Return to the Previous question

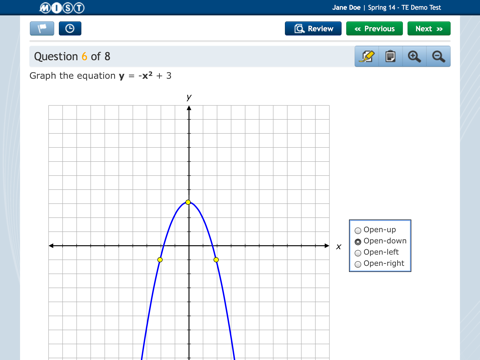tap(374, 29)
